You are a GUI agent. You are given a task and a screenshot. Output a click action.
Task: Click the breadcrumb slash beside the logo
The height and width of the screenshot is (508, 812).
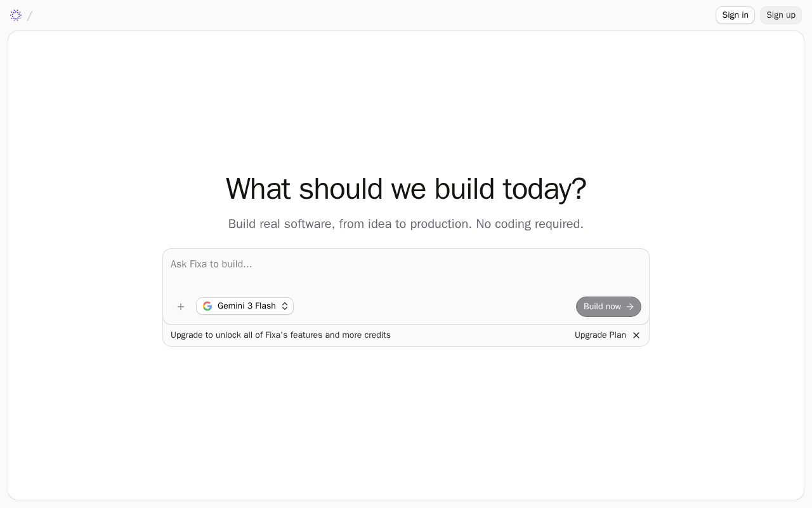pyautogui.click(x=30, y=16)
